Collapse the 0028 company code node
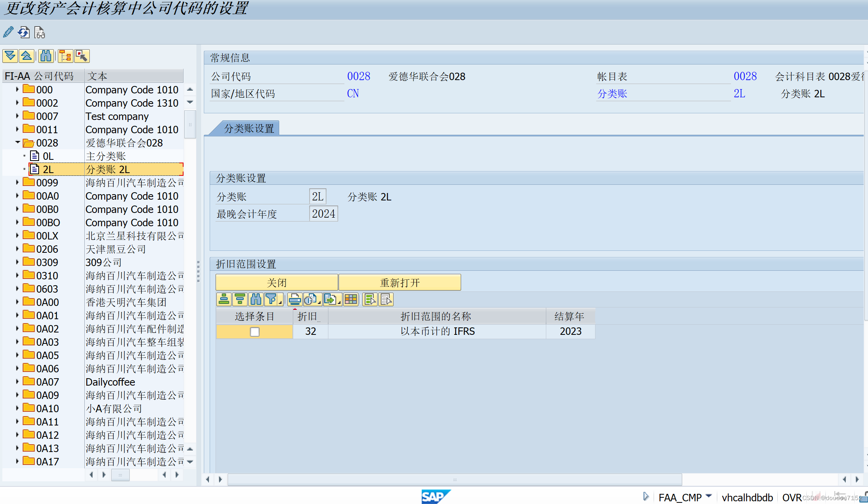 click(x=17, y=143)
